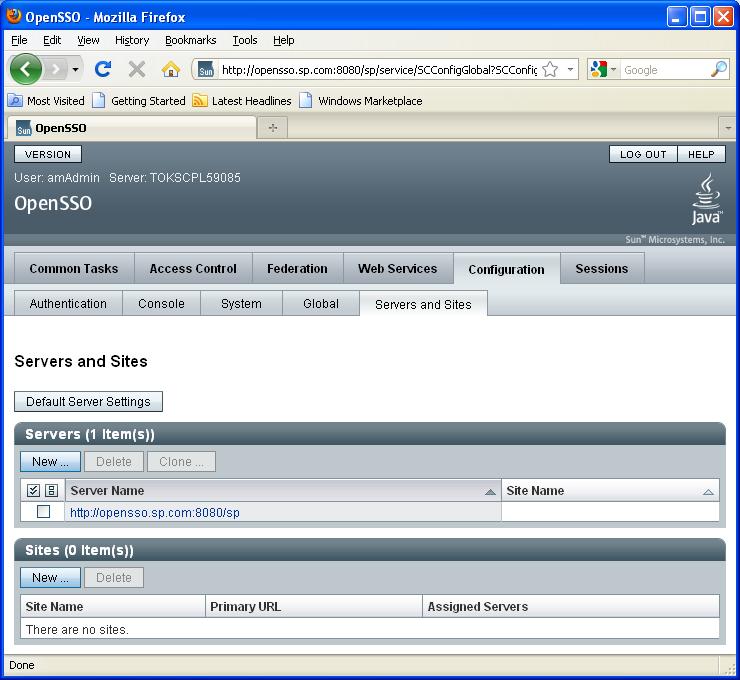Click the Clone button for servers
Screen dimensions: 740x680
(x=181, y=462)
